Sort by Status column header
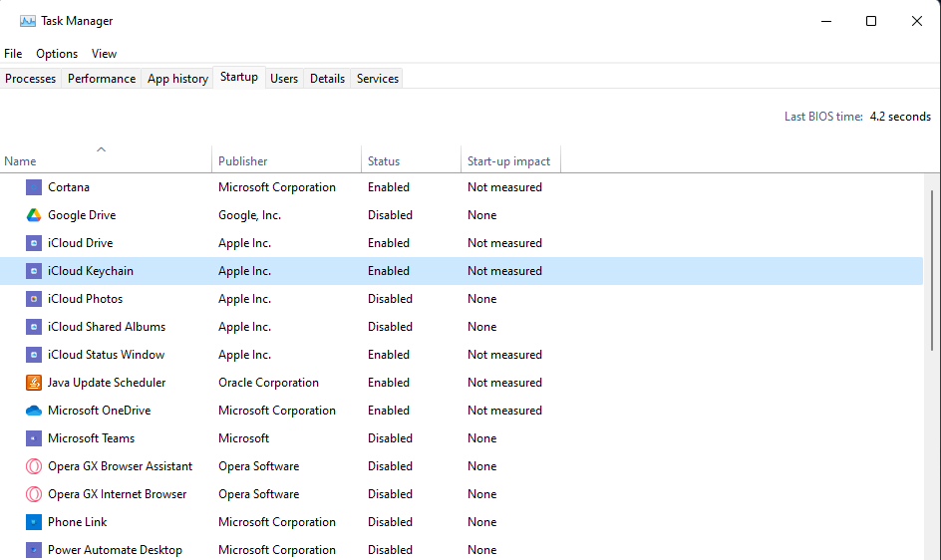Viewport: 941px width, 560px height. click(x=384, y=161)
